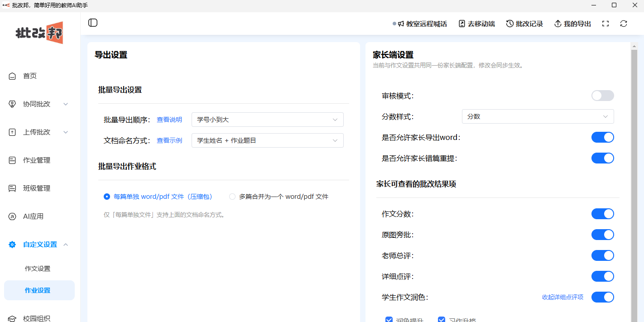Click the megaphone icon for 教室远程喊话
This screenshot has width=644, height=322.
click(x=401, y=24)
